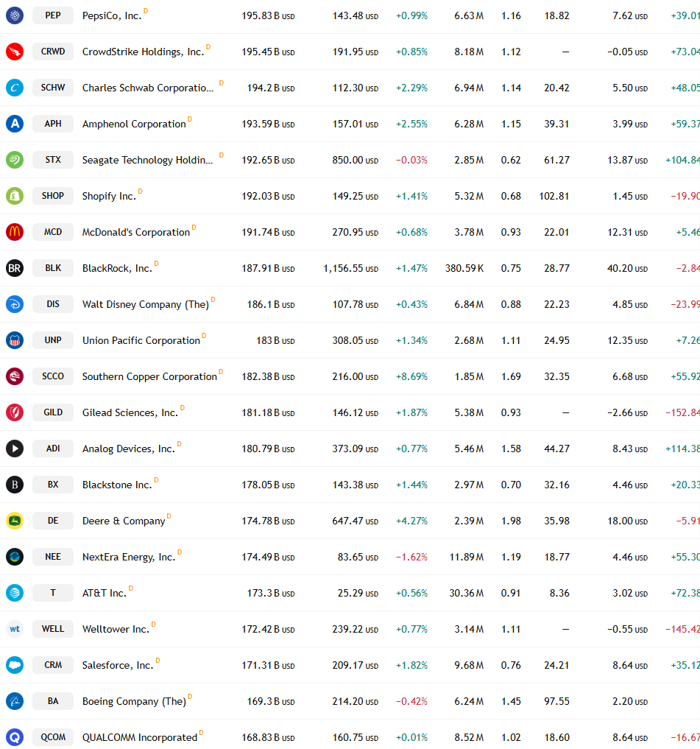
Task: Click the Walt Disney logo icon
Action: point(15,304)
